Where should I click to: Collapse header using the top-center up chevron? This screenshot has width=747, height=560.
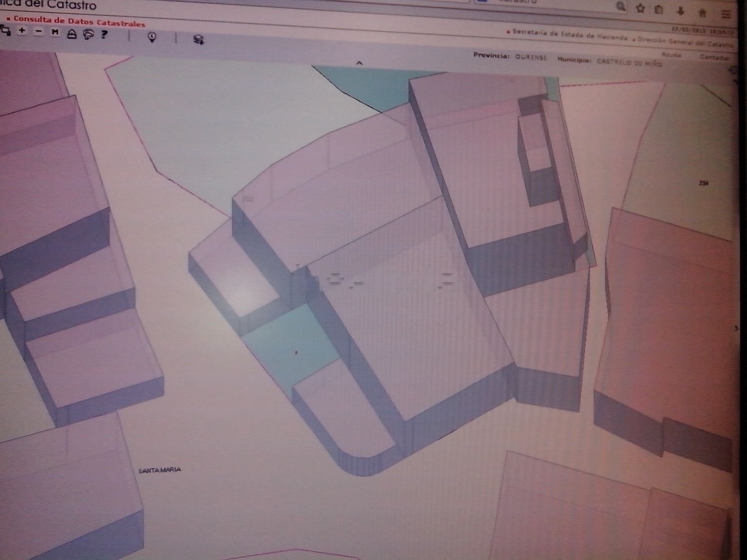[x=359, y=63]
